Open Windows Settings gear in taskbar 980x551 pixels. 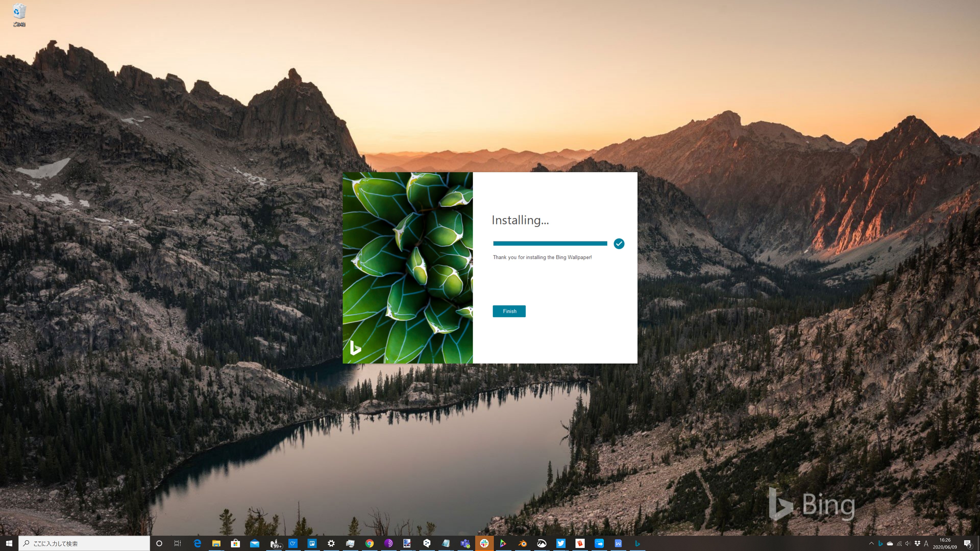click(331, 543)
